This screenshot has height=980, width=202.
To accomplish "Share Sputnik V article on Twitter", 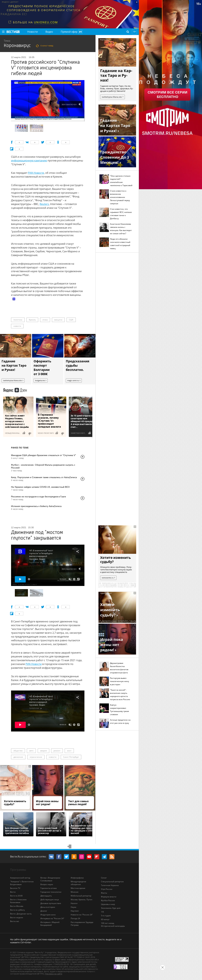I will [x=42, y=142].
